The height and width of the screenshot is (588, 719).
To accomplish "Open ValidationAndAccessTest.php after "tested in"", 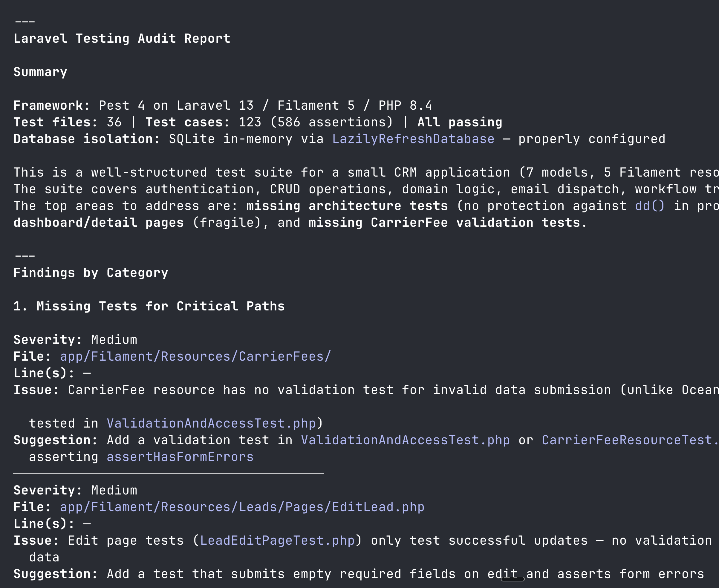I will point(211,423).
